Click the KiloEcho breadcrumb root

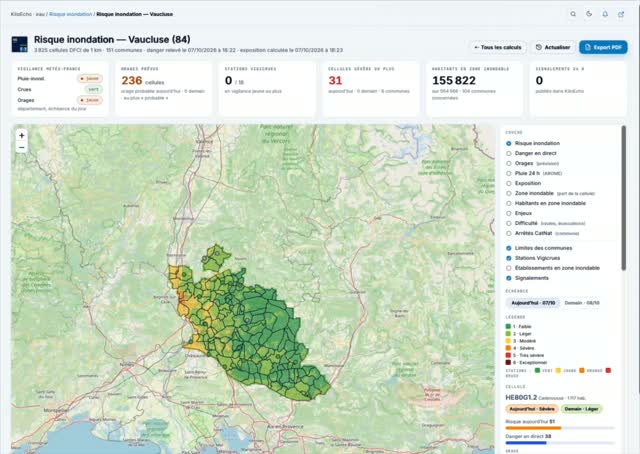point(22,14)
